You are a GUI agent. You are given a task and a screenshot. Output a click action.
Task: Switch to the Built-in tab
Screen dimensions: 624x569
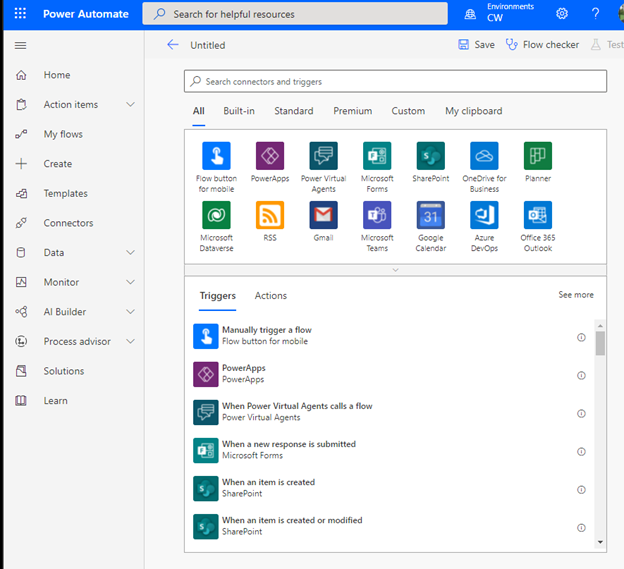239,111
